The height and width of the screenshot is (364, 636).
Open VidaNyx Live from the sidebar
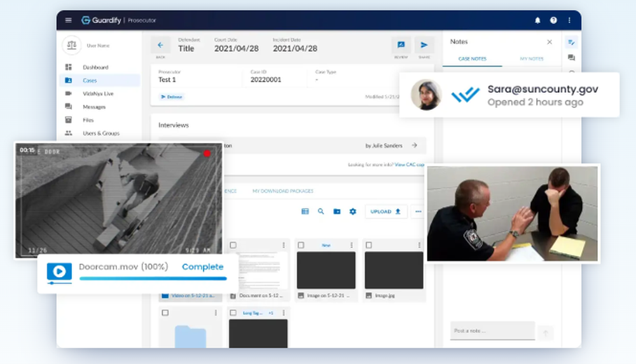(x=99, y=93)
